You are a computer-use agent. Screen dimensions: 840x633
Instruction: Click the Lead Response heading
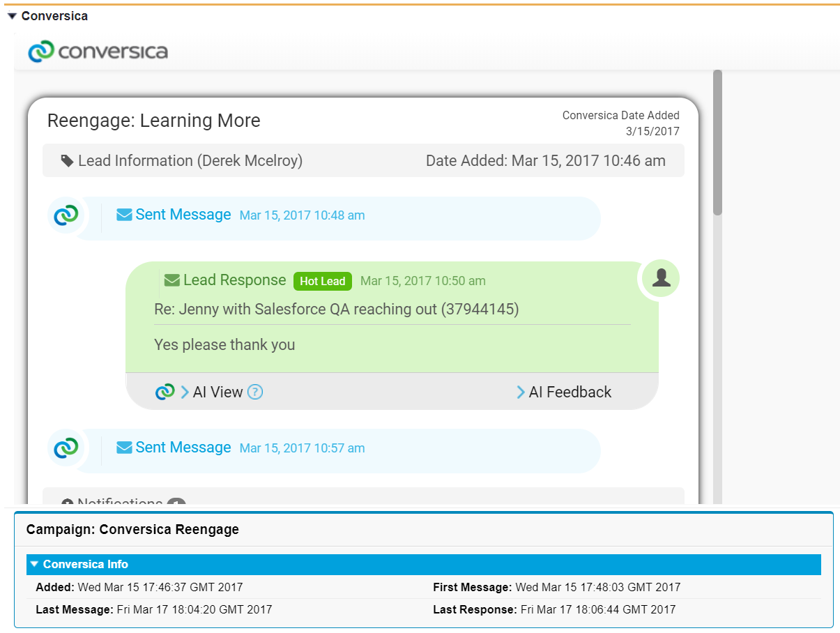[x=234, y=280]
